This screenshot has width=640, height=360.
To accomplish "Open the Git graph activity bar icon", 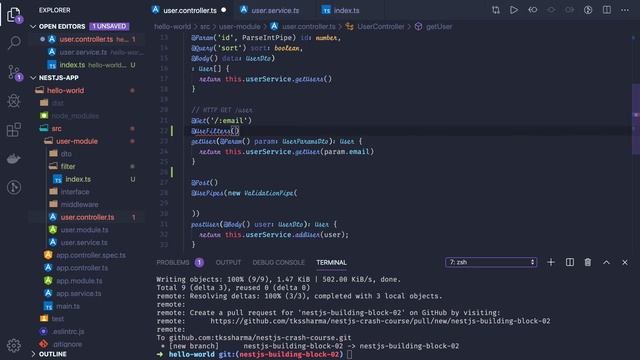I will click(14, 187).
